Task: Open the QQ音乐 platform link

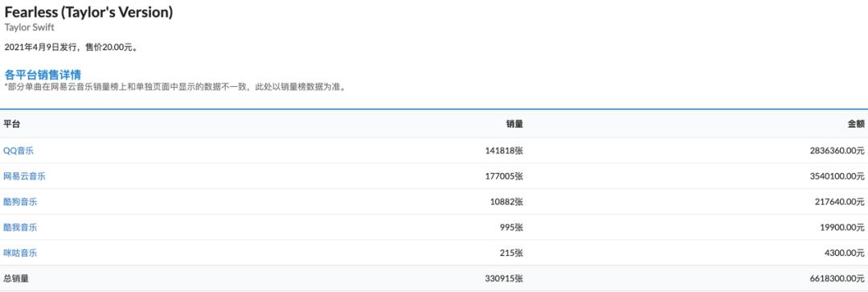Action: [x=18, y=150]
